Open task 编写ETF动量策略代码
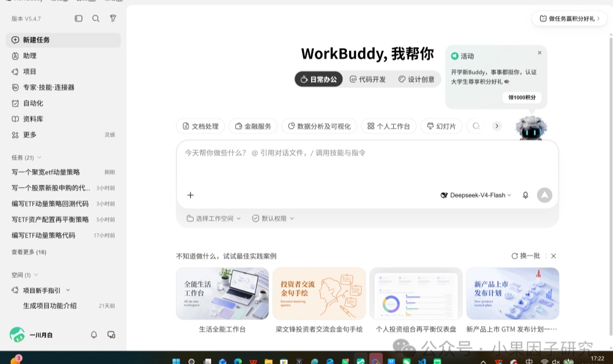613x364 pixels. click(63, 235)
